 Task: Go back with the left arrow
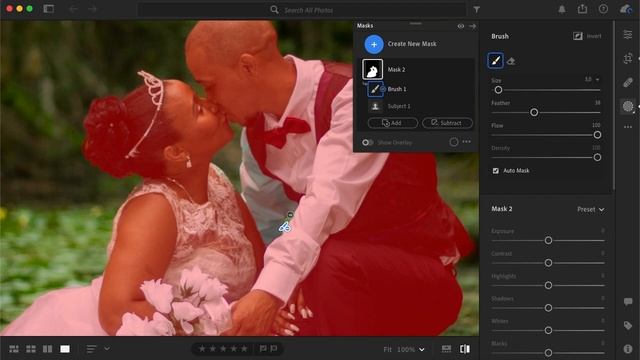click(x=73, y=9)
